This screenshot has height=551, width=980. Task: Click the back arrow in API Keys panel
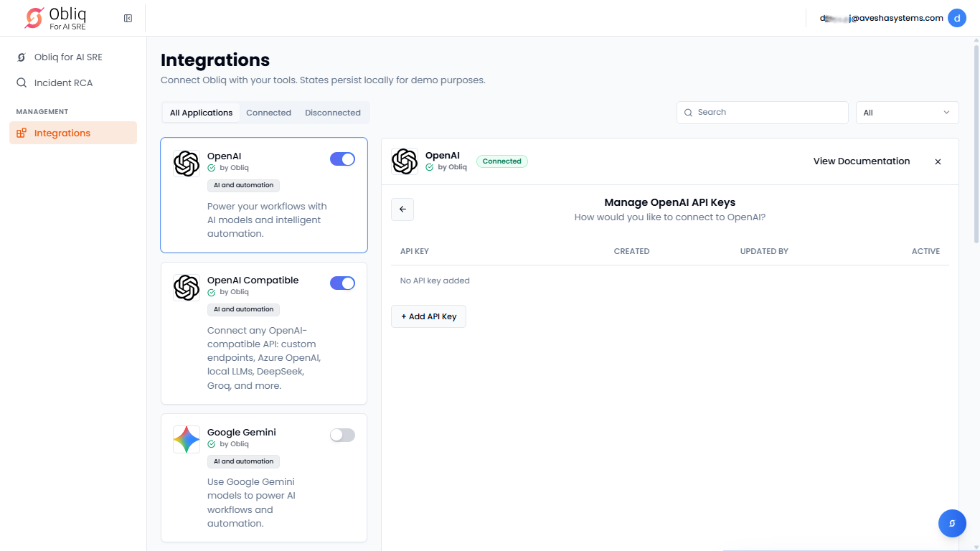pyautogui.click(x=402, y=209)
